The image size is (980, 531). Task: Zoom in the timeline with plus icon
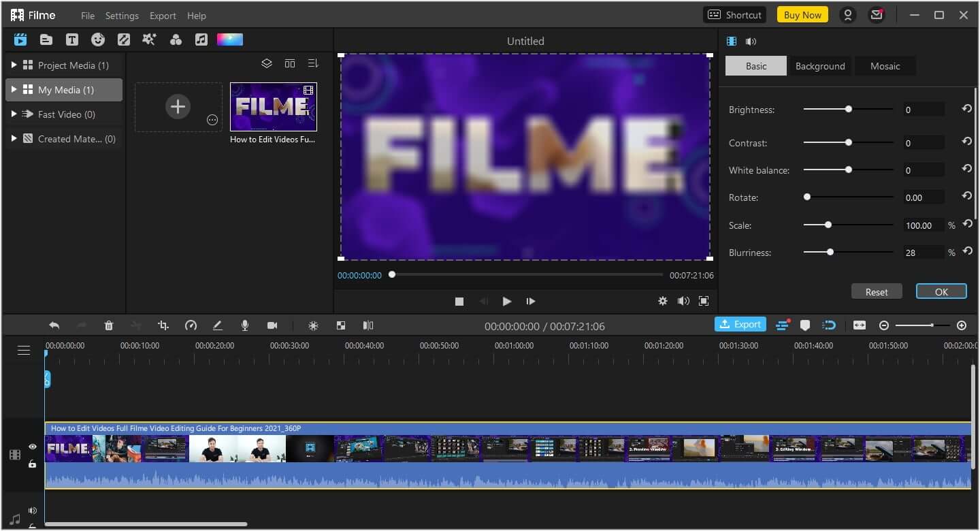pyautogui.click(x=962, y=325)
